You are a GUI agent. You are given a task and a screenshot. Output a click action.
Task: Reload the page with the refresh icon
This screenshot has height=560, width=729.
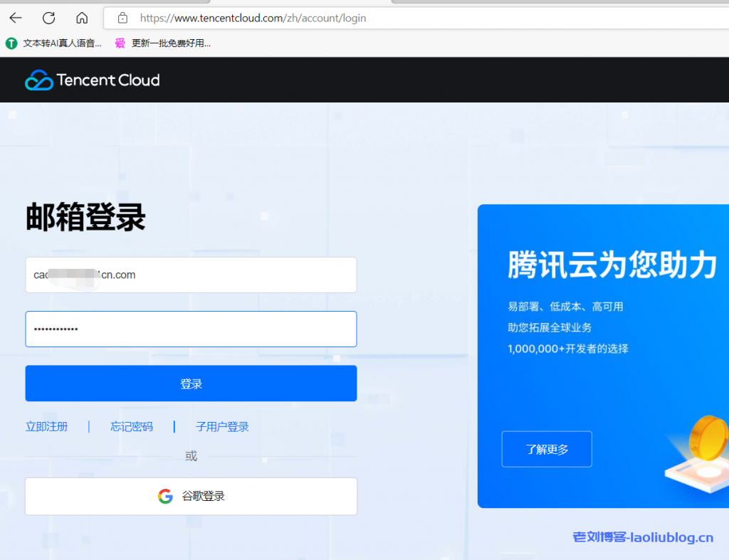(x=48, y=18)
